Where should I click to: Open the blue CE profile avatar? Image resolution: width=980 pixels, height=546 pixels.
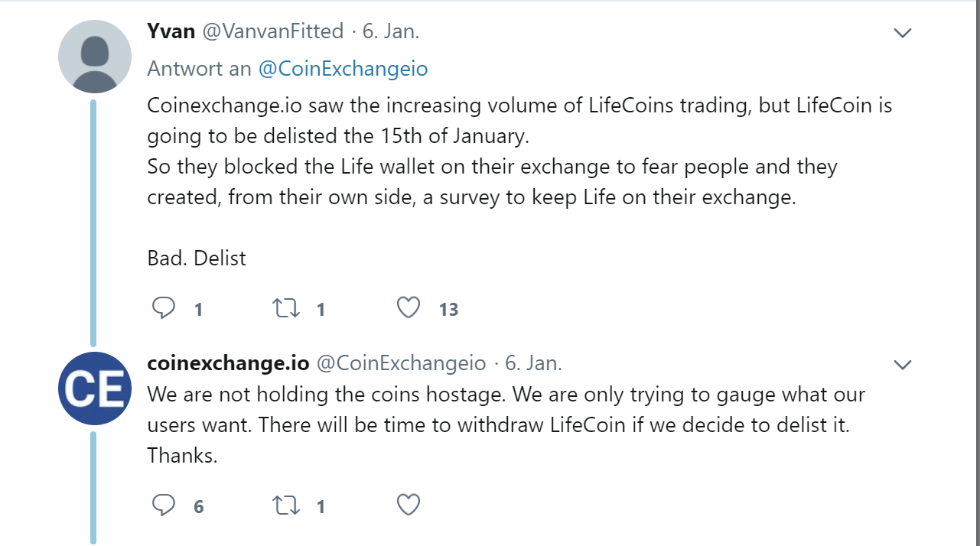tap(95, 388)
